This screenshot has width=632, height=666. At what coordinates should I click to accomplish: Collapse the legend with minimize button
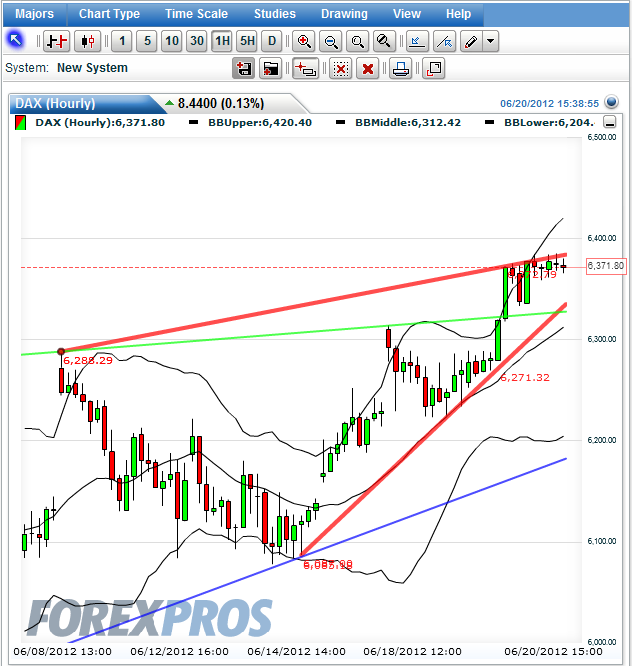click(610, 123)
